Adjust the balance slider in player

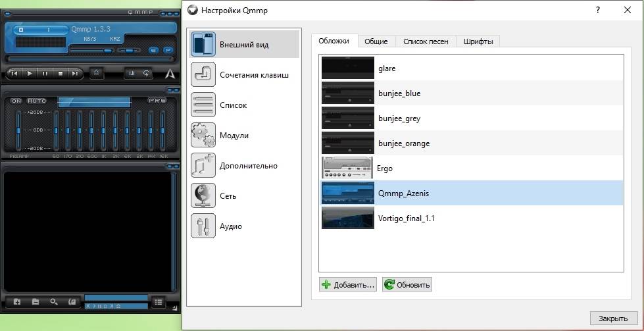point(129,51)
